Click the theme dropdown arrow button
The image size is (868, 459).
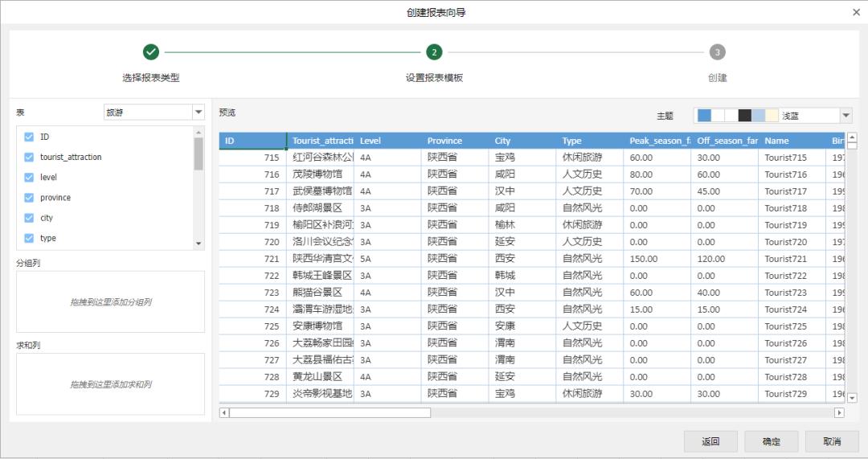point(845,116)
